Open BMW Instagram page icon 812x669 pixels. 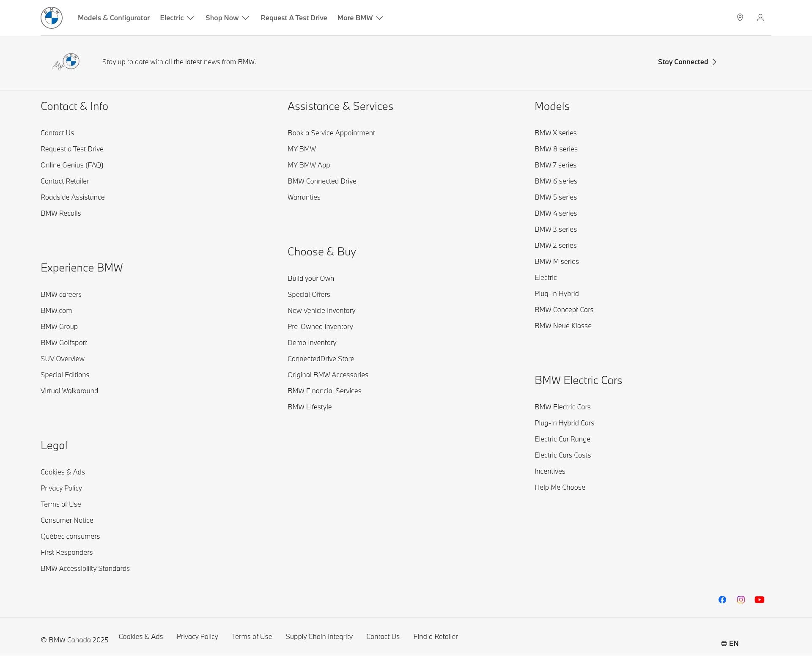tap(741, 600)
